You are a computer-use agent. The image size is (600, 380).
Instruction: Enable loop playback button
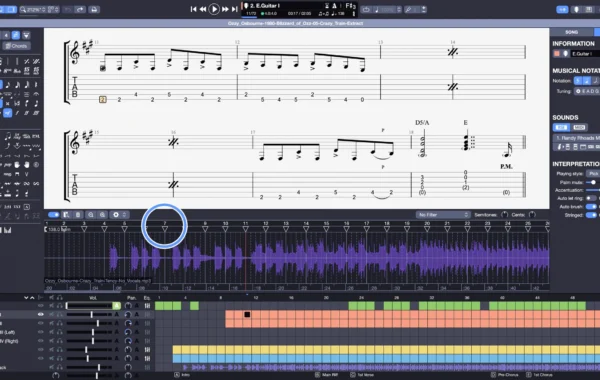coord(366,10)
